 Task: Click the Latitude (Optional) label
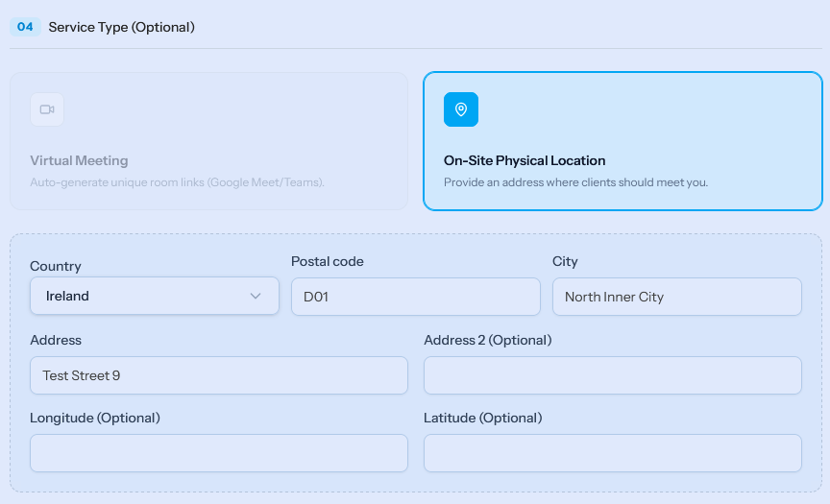coord(483,418)
